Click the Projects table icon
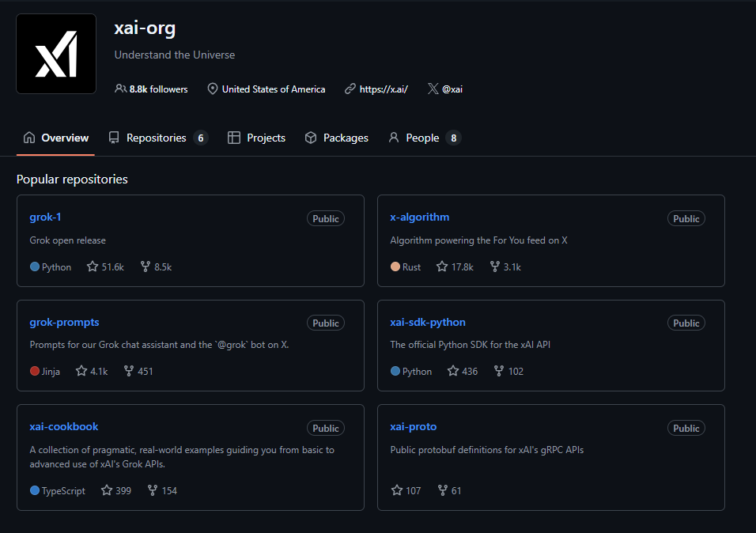The height and width of the screenshot is (533, 756). coord(234,138)
